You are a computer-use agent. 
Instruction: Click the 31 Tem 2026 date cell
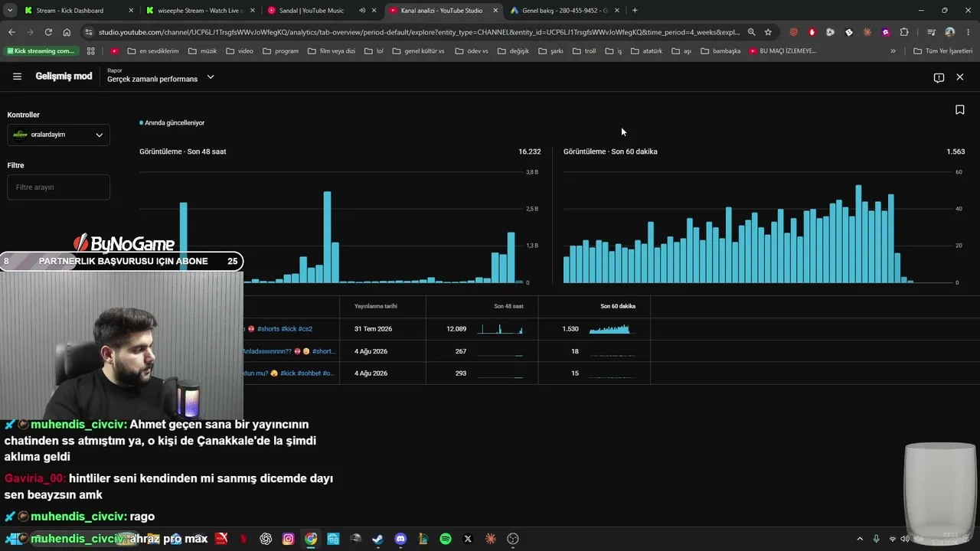373,329
